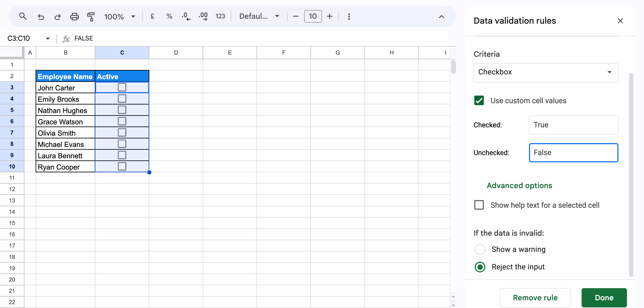Open the Print function
644x308 pixels.
(74, 16)
